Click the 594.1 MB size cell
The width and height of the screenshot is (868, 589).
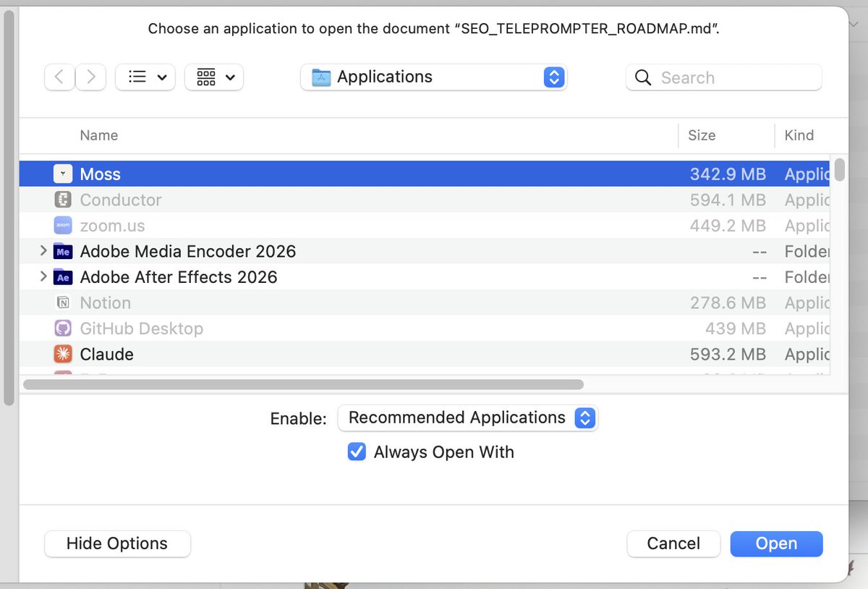coord(728,200)
